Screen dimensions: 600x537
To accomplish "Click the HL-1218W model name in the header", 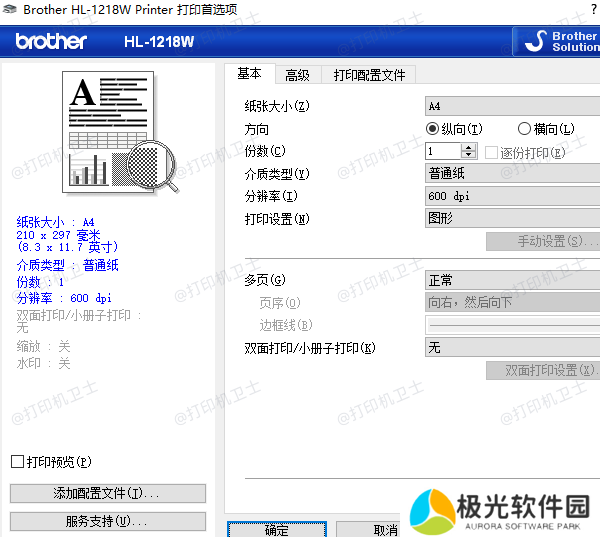I will coord(159,41).
